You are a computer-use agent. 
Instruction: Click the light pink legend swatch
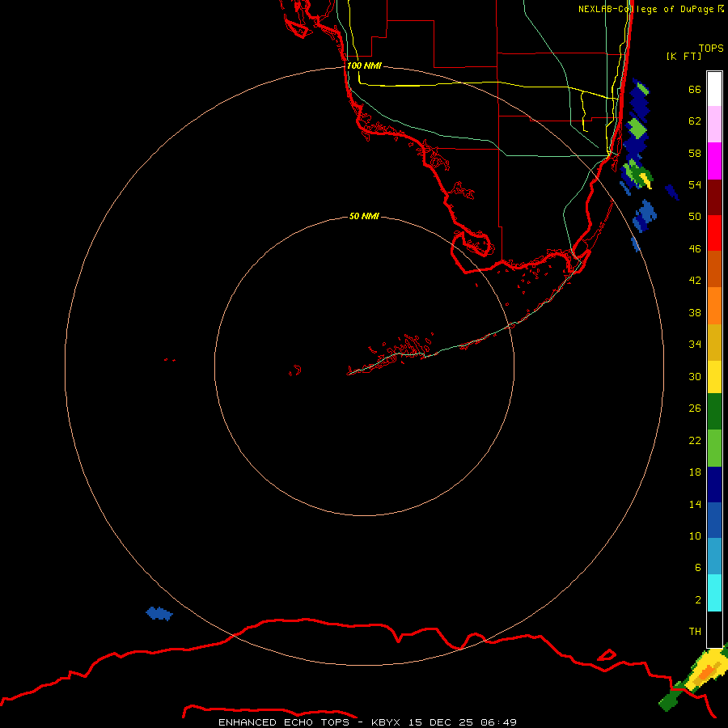714,124
